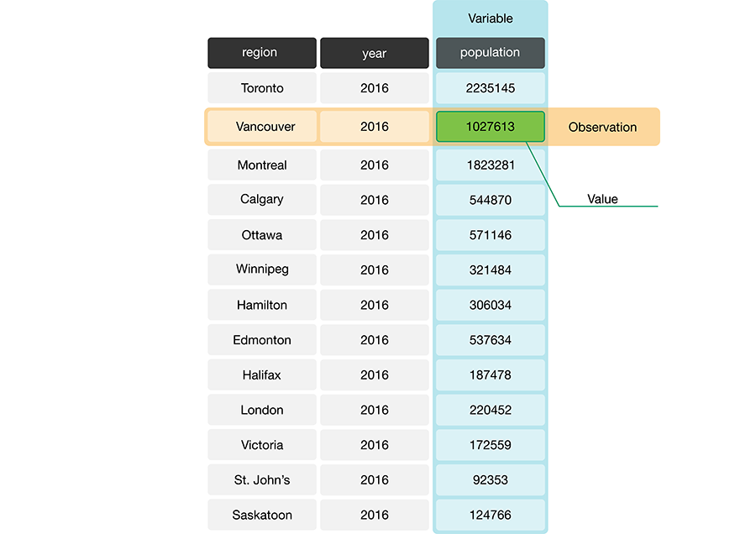Select the Victoria region cell
Image resolution: width=756 pixels, height=534 pixels.
coord(261,445)
